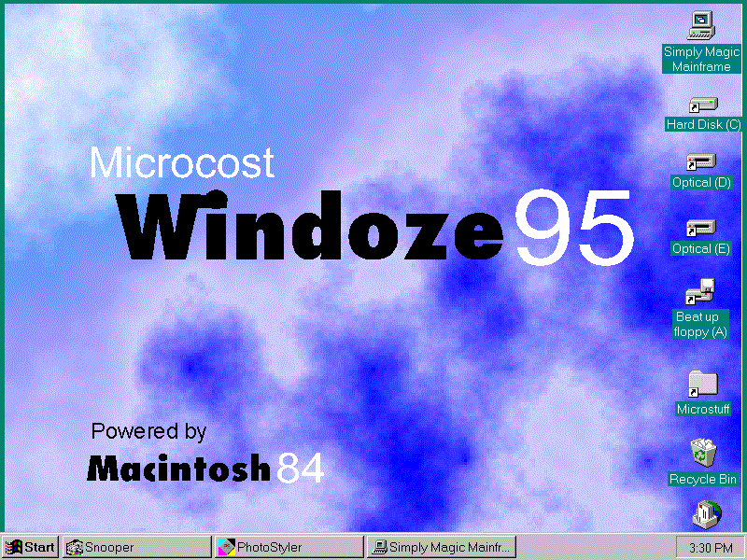Click the Optical (D) label text
Image resolution: width=747 pixels, height=560 pixels.
701,182
